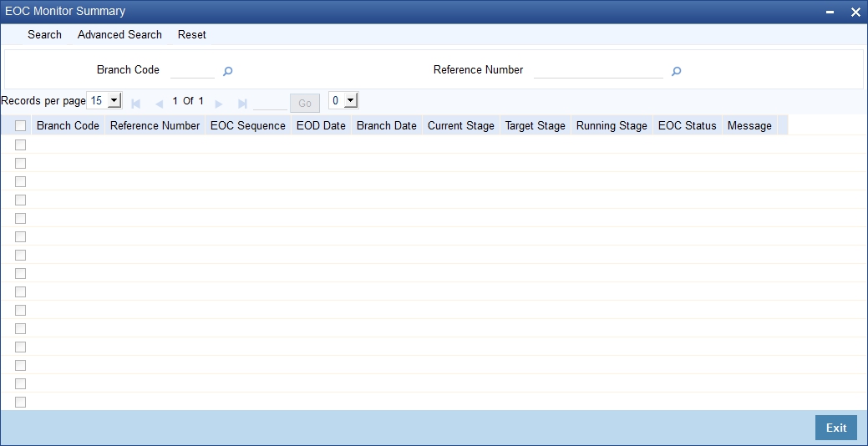Check the fourth row's checkbox

(x=21, y=200)
